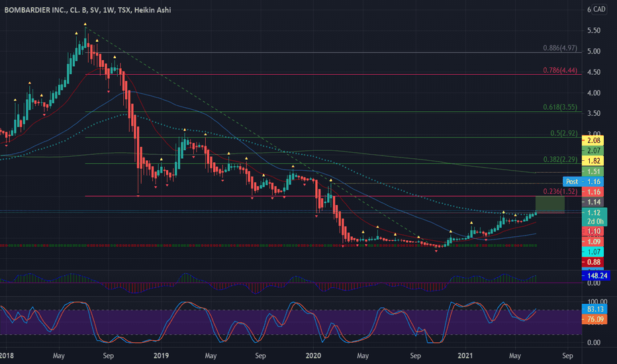Viewport: 617px width, 364px height.
Task: Click the 2d 0h countdown label
Action: pyautogui.click(x=594, y=222)
